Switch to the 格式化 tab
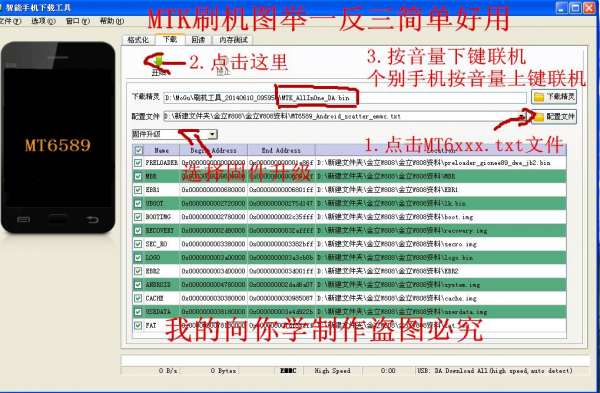The height and width of the screenshot is (393, 600). tap(138, 40)
